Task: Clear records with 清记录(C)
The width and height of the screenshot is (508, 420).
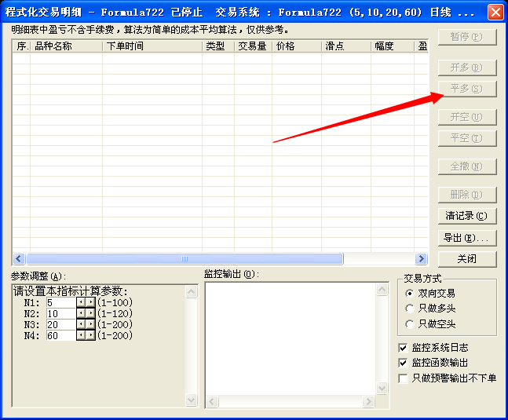Action: (467, 216)
